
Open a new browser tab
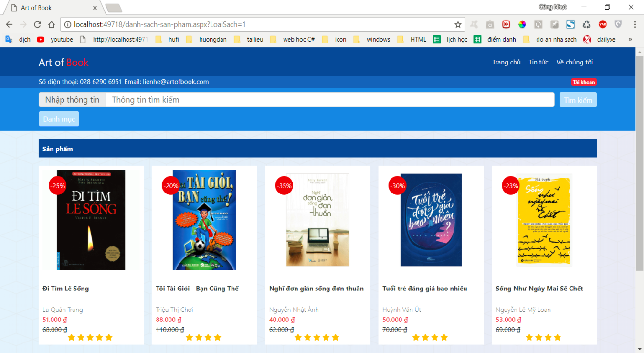coord(114,8)
